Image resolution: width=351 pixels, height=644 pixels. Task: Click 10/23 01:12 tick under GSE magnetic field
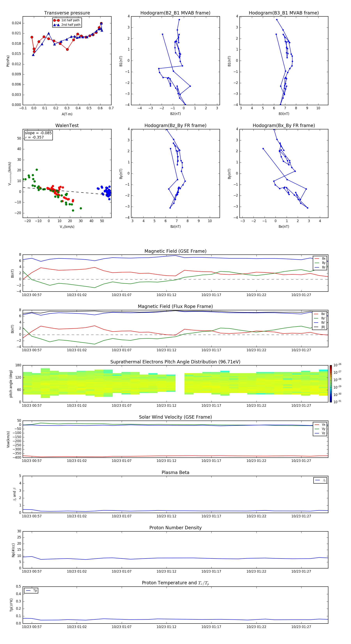point(166,295)
